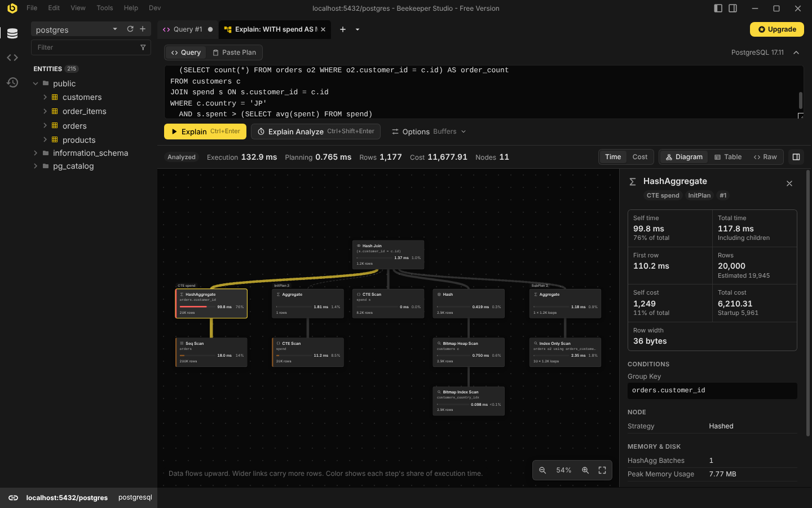Expand the order_items table
The image size is (812, 508).
(45, 111)
